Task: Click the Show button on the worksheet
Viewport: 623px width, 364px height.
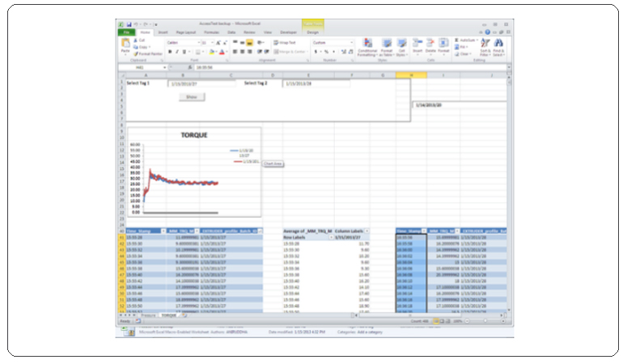Action: 192,97
